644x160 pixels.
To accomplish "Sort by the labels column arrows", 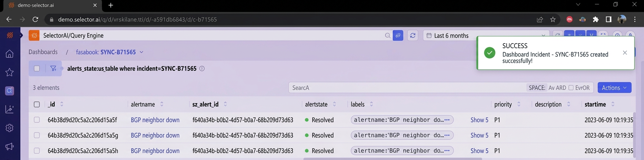I will tap(371, 104).
